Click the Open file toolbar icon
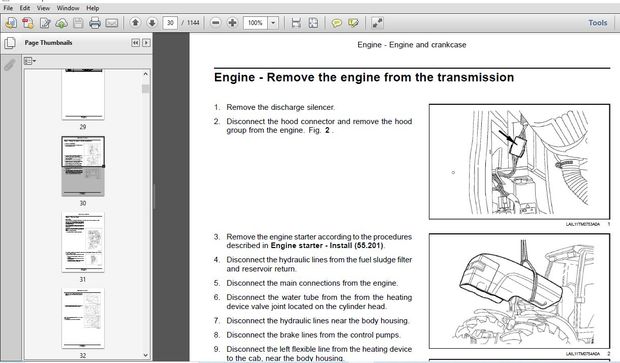Screen dimensions: 620x363 tap(11, 23)
